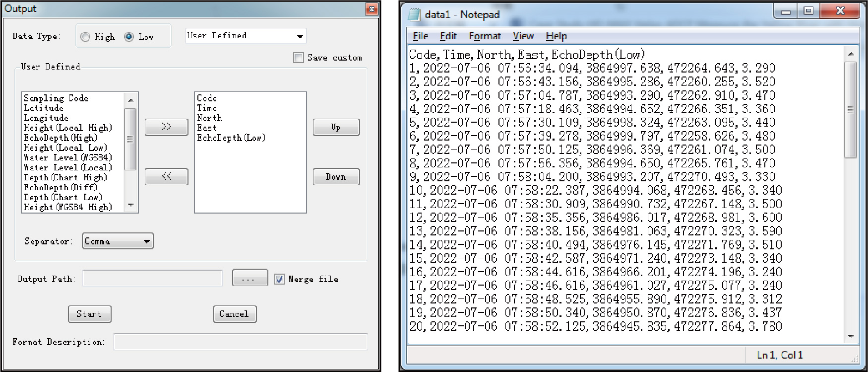Browse output path with the ... button
This screenshot has height=372, width=868.
coord(250,278)
